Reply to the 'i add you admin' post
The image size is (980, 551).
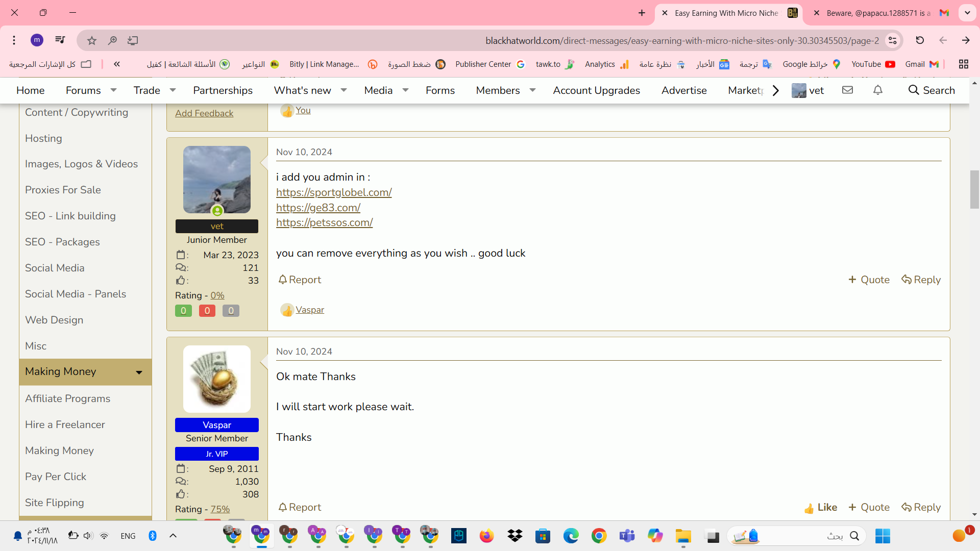click(921, 280)
